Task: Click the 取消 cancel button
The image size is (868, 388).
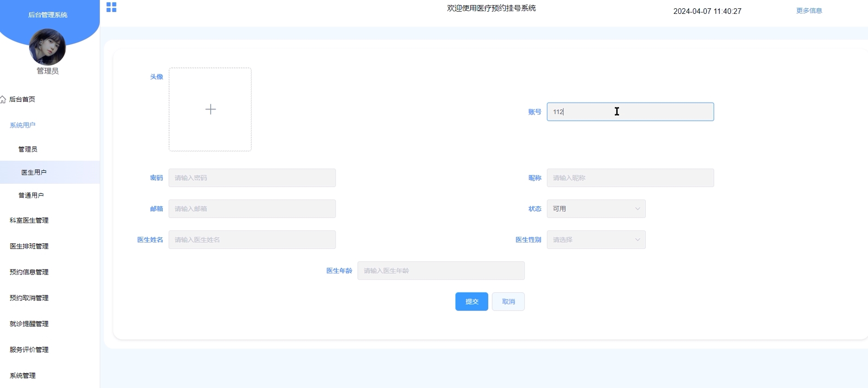Action: pos(508,301)
